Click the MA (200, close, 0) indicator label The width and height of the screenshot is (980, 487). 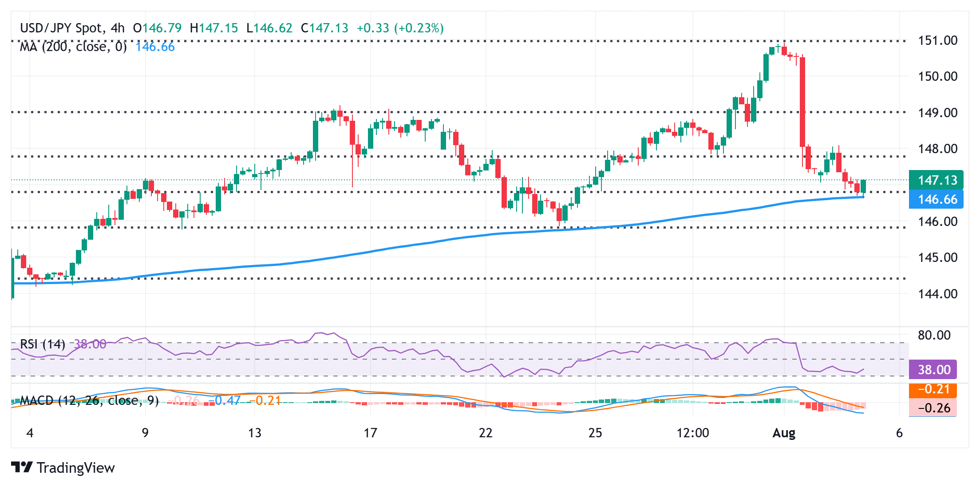pos(73,47)
